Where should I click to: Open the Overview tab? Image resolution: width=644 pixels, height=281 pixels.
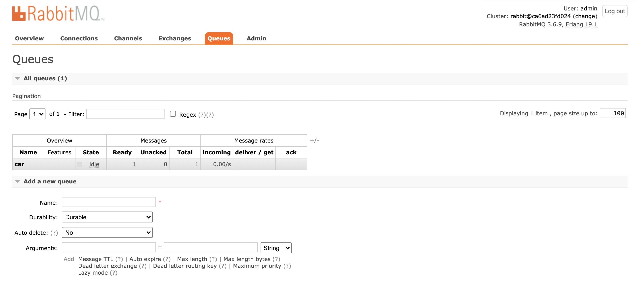point(29,38)
